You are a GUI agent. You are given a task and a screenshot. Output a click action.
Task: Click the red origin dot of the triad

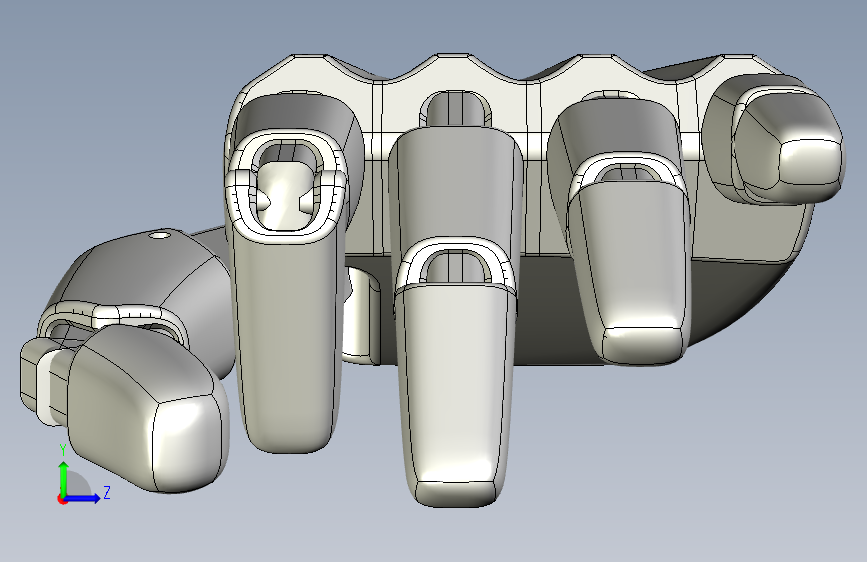point(61,500)
